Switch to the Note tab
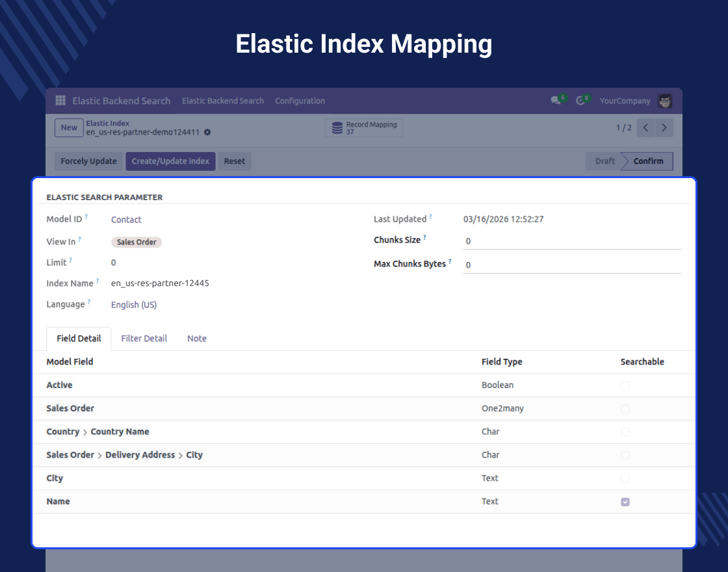Image resolution: width=728 pixels, height=572 pixels. coord(197,339)
